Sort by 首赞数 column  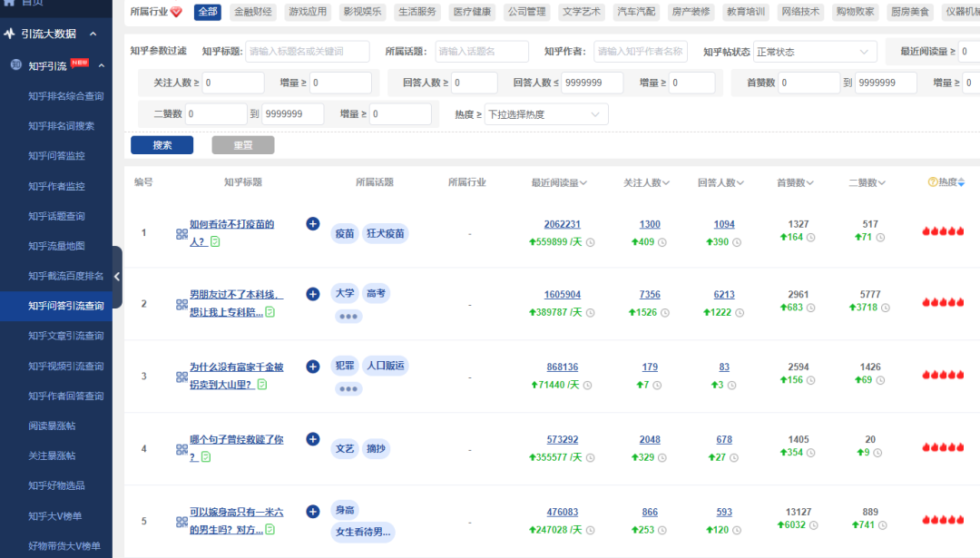click(x=795, y=182)
